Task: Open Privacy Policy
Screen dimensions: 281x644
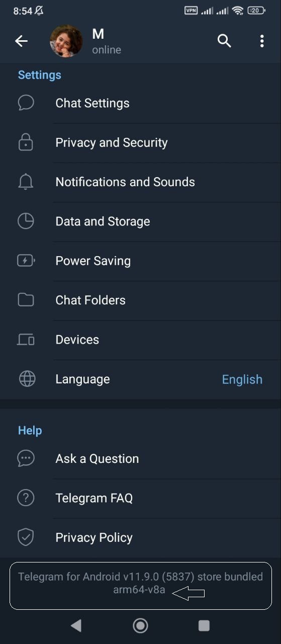Action: (141, 538)
